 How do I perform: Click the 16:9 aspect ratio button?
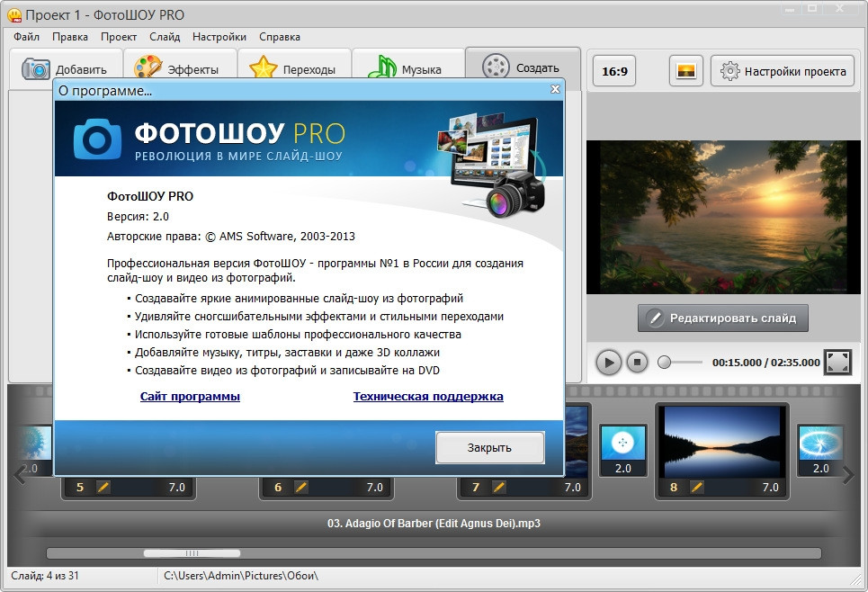[614, 71]
